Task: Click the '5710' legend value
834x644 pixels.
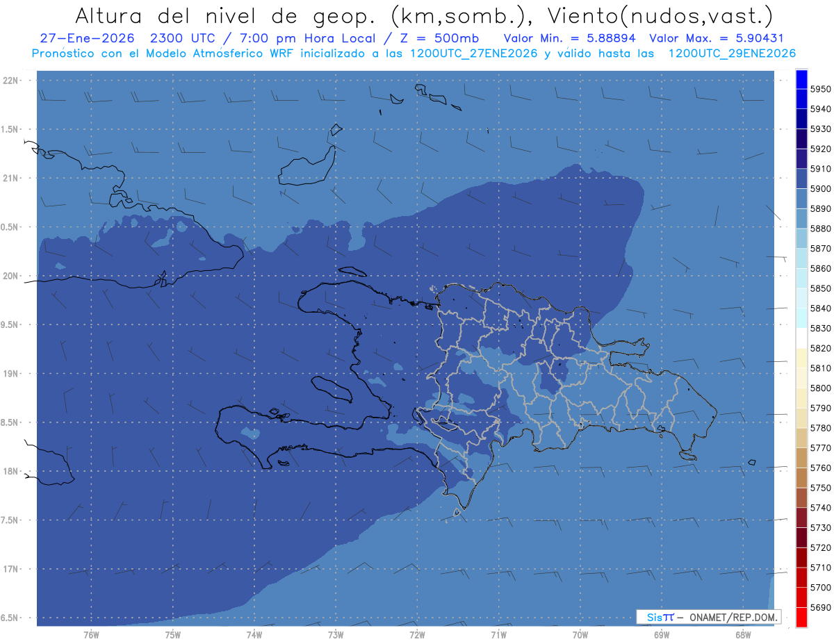Action: 821,568
